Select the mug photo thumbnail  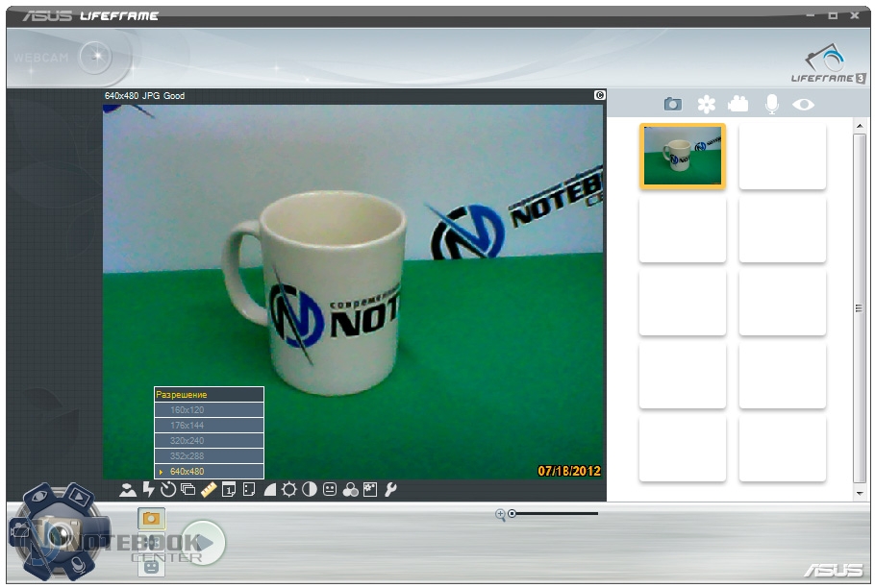[683, 156]
